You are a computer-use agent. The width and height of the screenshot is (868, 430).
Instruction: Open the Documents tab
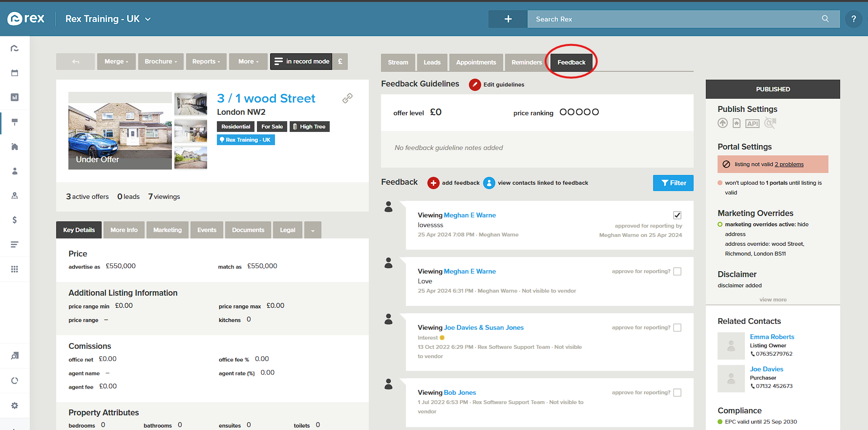tap(248, 230)
